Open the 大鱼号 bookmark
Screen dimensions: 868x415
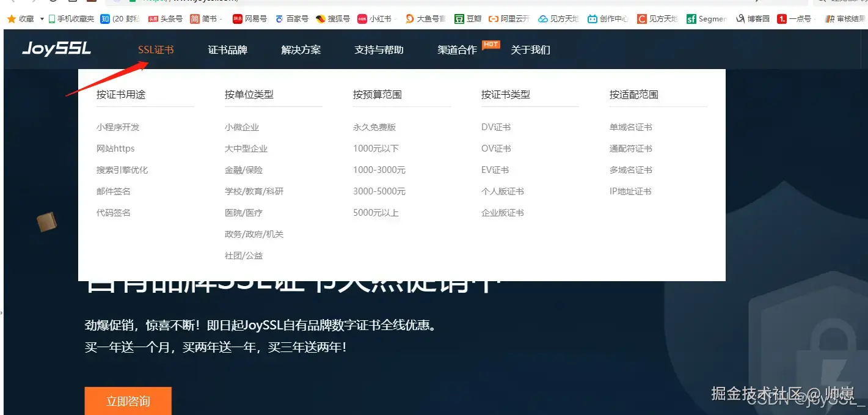pos(425,19)
